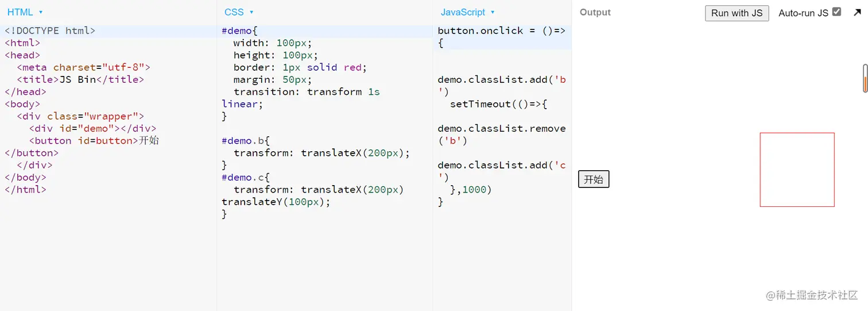Image resolution: width=868 pixels, height=311 pixels.
Task: Click the demo.classList.add('c line
Action: 502,166
